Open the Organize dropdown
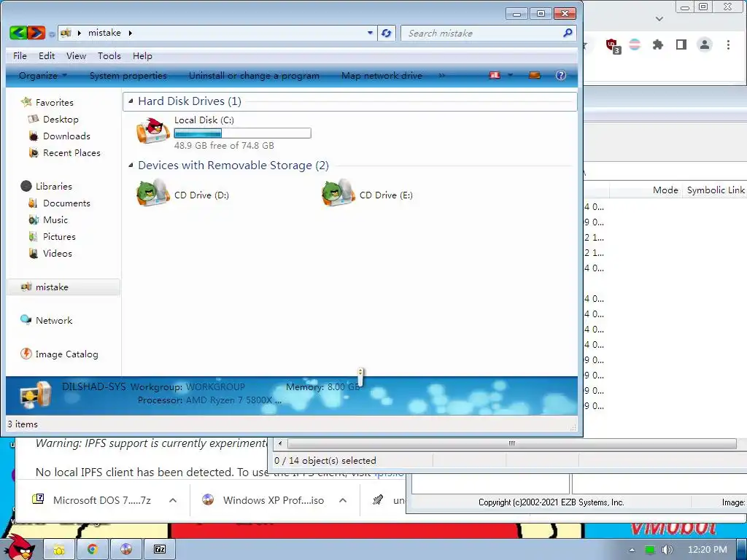Screen dimensions: 747x560 point(43,75)
